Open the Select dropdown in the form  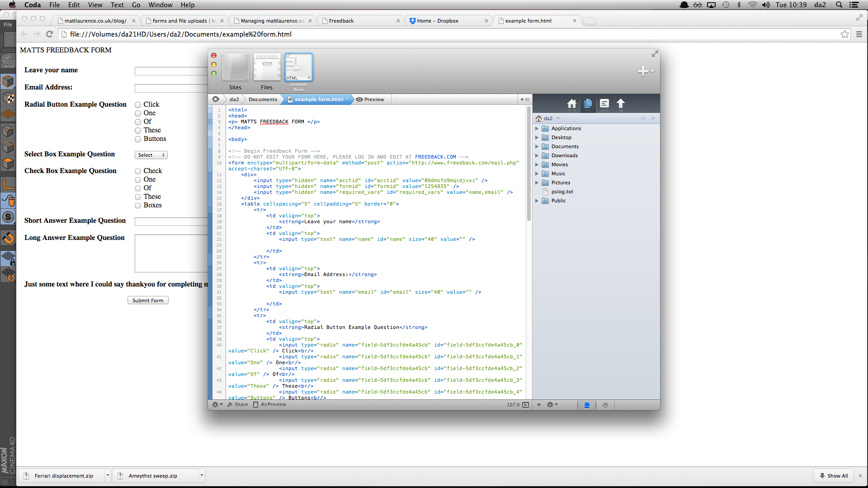[151, 155]
